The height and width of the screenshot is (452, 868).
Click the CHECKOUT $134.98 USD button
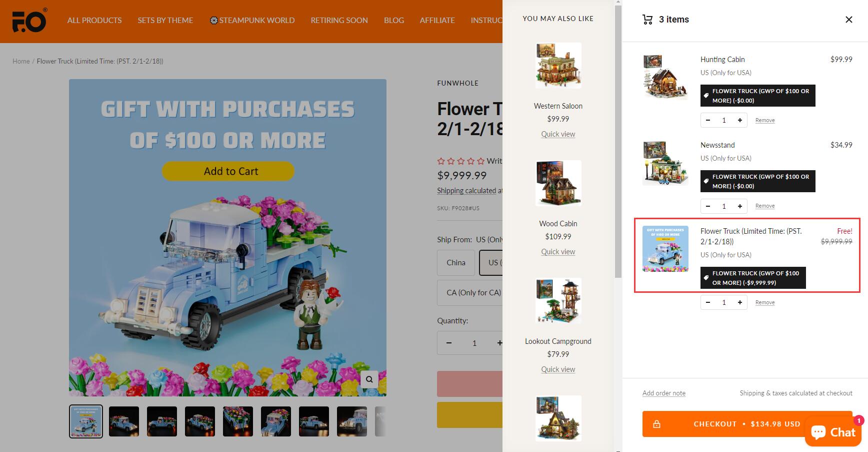pyautogui.click(x=747, y=424)
